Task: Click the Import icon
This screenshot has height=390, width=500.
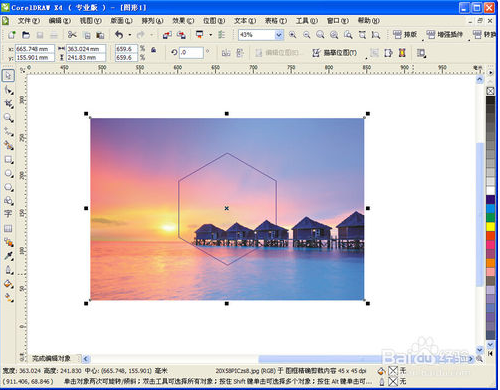Action: [167, 35]
